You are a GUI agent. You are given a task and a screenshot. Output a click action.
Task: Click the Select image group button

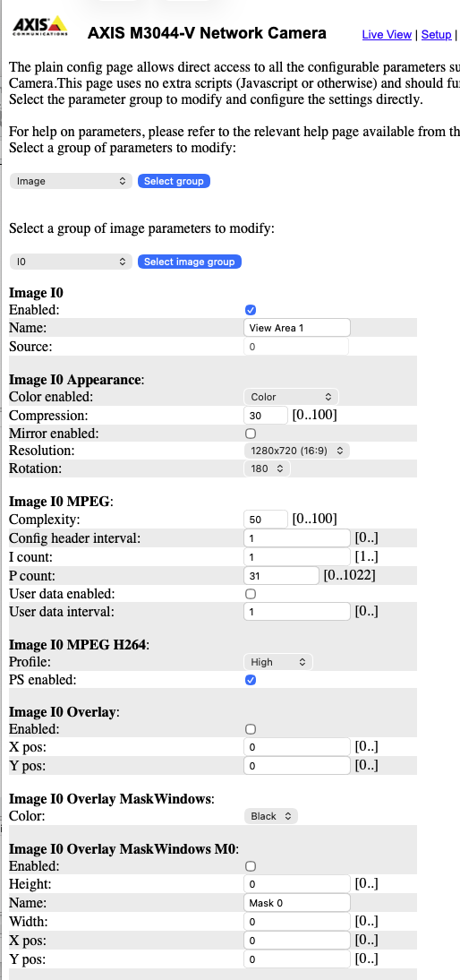190,262
